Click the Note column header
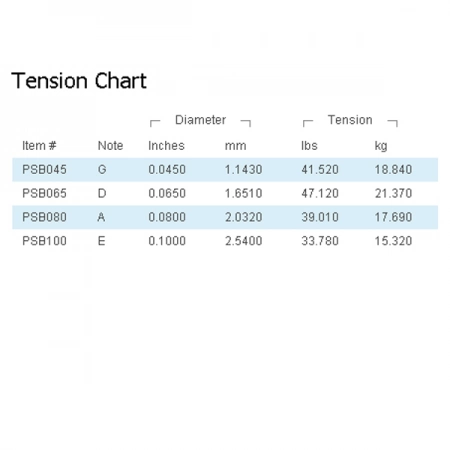Image resolution: width=450 pixels, height=450 pixels. click(x=110, y=146)
